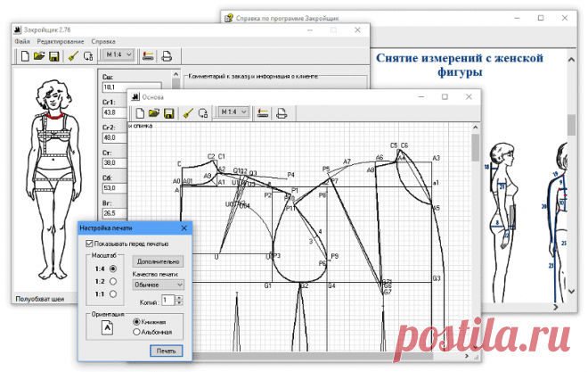Expand the Качество печати Обычное dropdown

pos(158,285)
